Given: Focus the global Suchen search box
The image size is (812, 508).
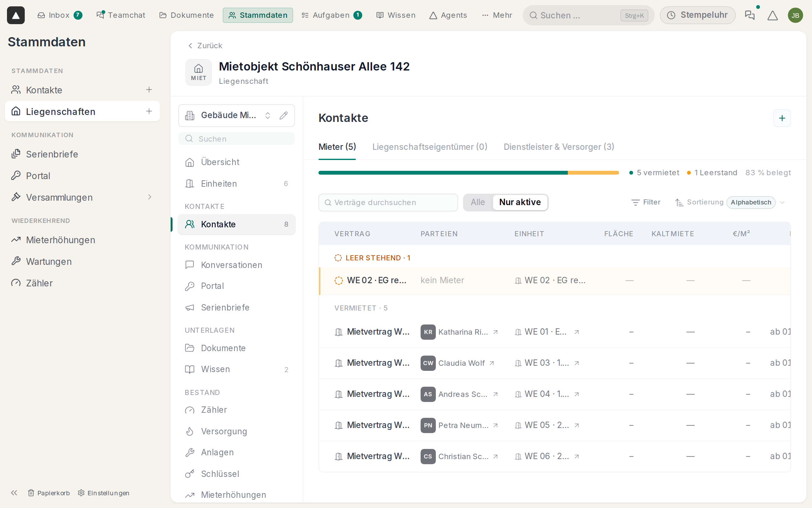Looking at the screenshot, I should point(588,15).
